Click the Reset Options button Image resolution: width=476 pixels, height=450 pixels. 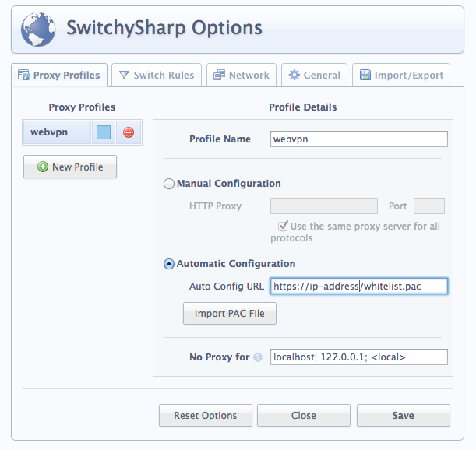pyautogui.click(x=206, y=416)
